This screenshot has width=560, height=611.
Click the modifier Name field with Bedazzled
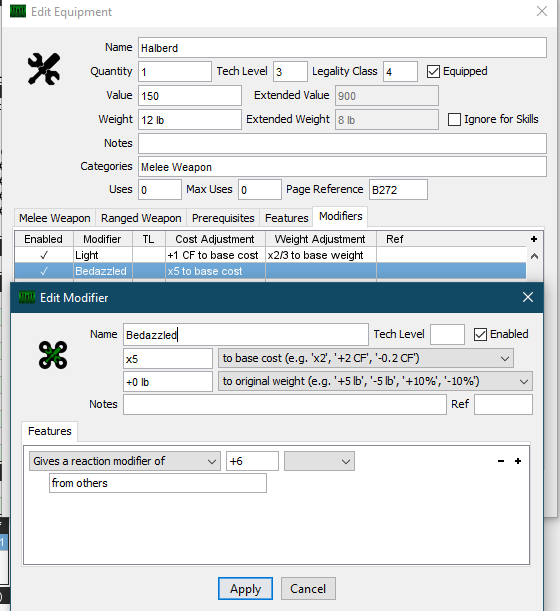click(246, 335)
